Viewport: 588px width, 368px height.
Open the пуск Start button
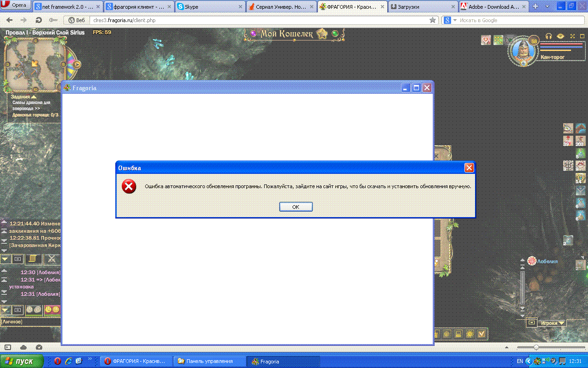[22, 361]
